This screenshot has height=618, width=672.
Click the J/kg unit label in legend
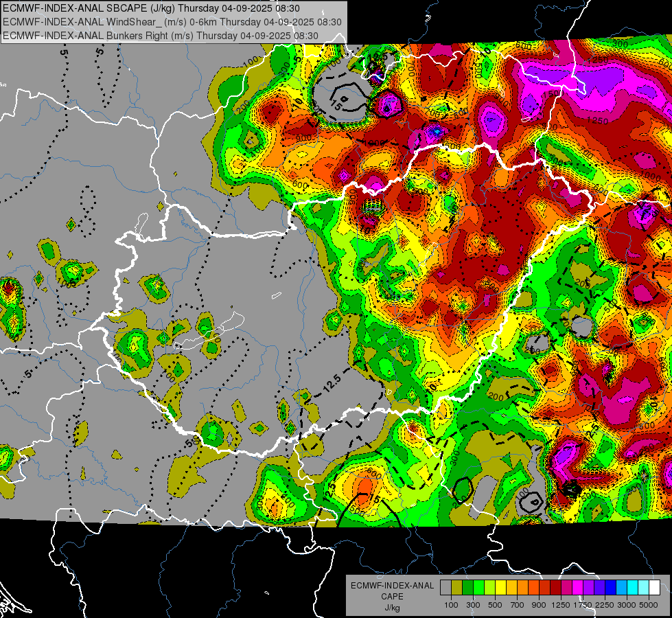tap(392, 608)
